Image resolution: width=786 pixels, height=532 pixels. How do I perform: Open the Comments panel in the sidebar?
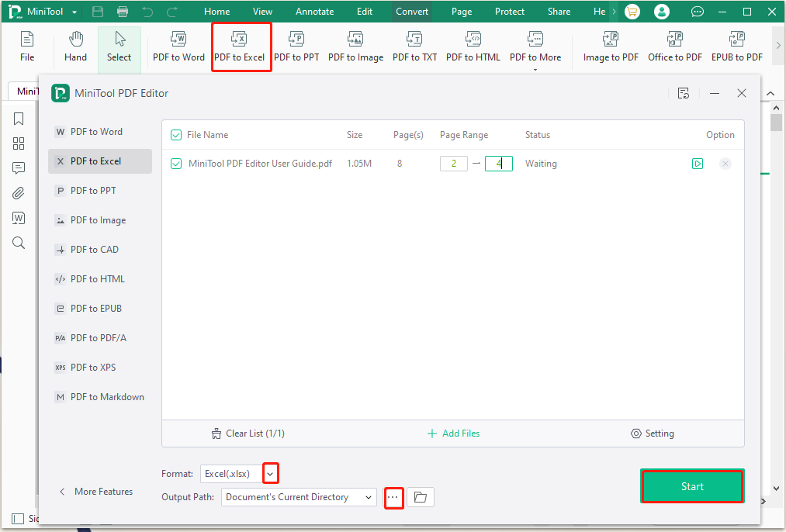(x=19, y=168)
